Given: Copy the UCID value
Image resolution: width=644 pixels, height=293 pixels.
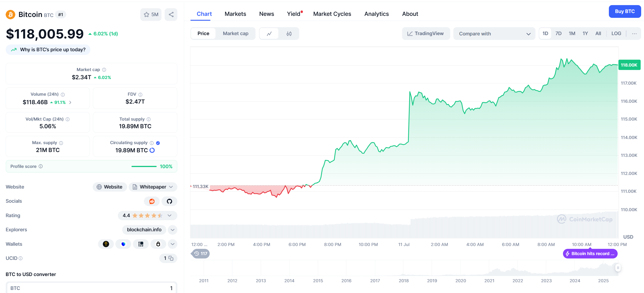Looking at the screenshot, I should [x=171, y=258].
